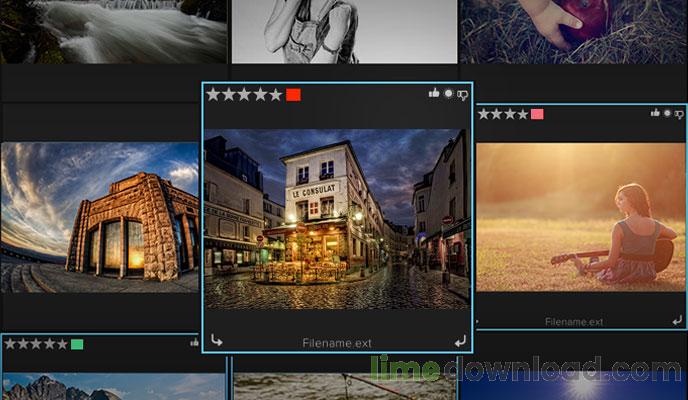Set first star rating on Le Consulat photo

coord(213,95)
